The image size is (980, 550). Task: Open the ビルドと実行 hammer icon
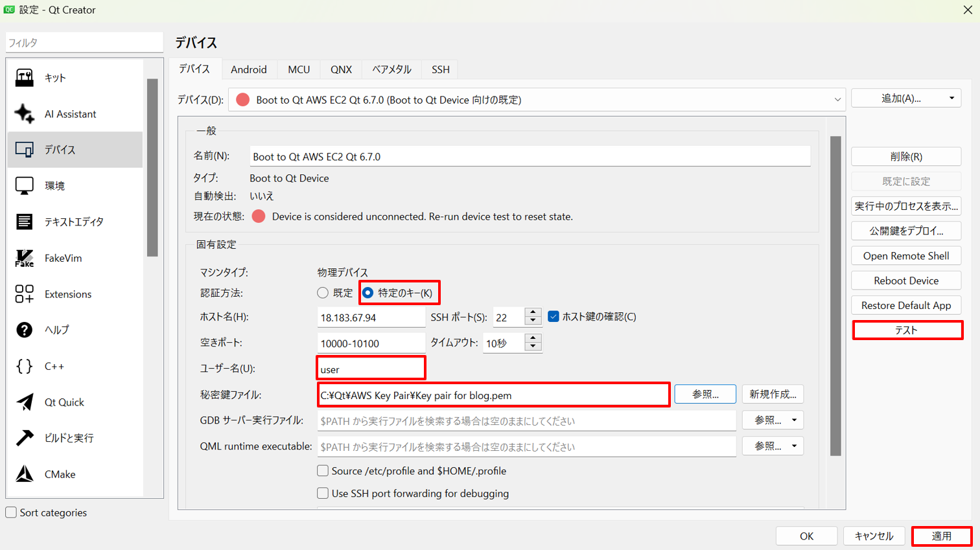[24, 438]
